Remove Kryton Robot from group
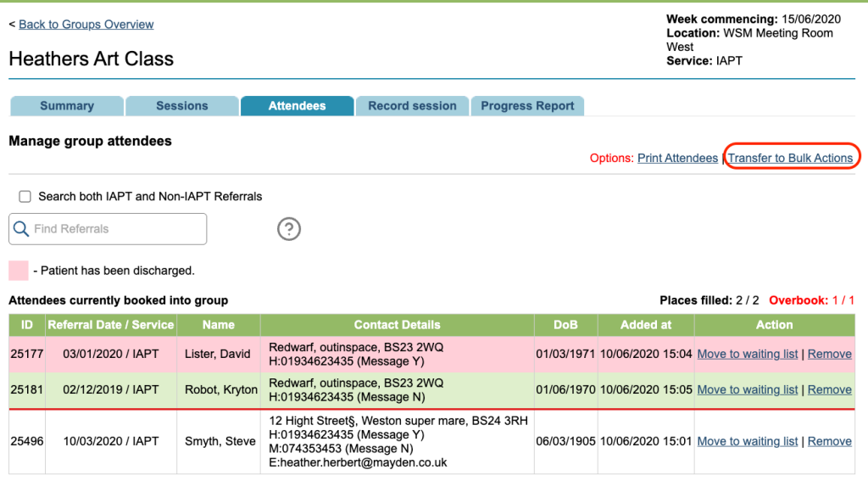 829,389
